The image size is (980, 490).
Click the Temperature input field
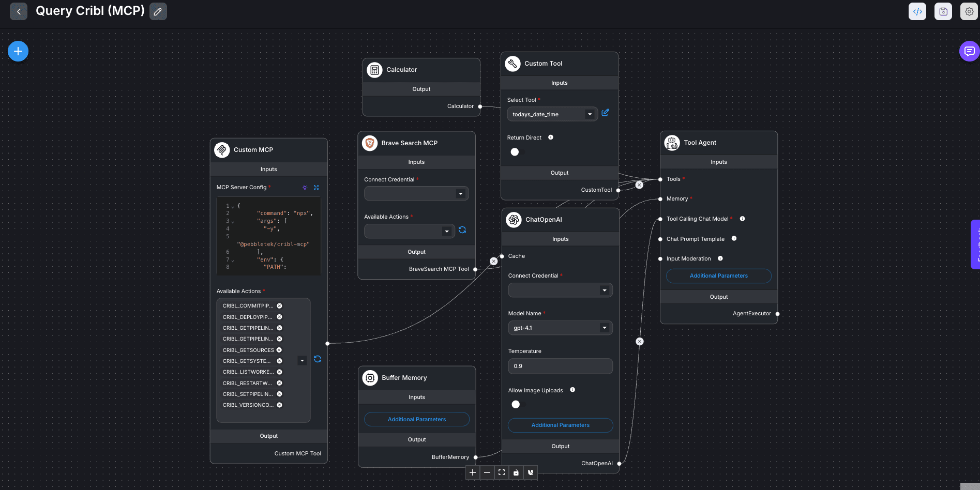click(x=560, y=366)
